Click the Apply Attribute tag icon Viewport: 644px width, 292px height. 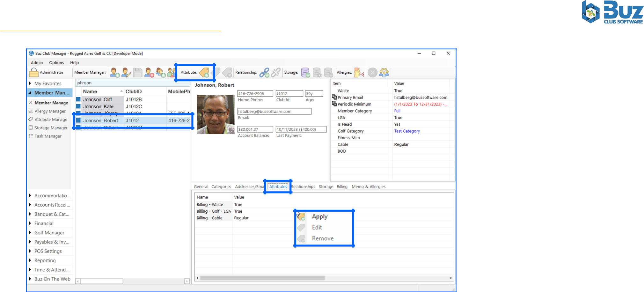(204, 72)
